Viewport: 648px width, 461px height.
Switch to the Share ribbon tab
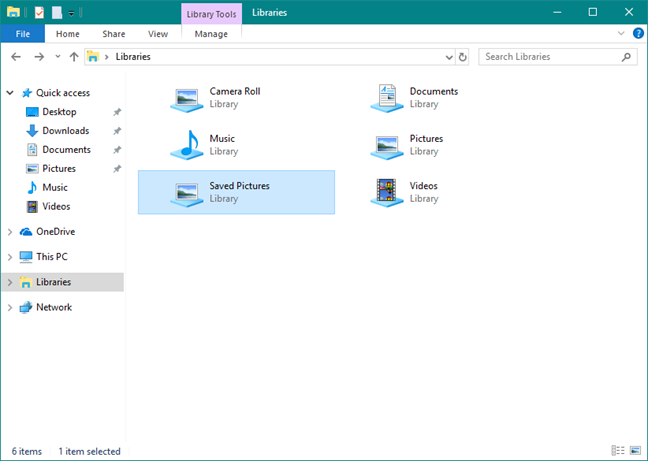[x=114, y=34]
